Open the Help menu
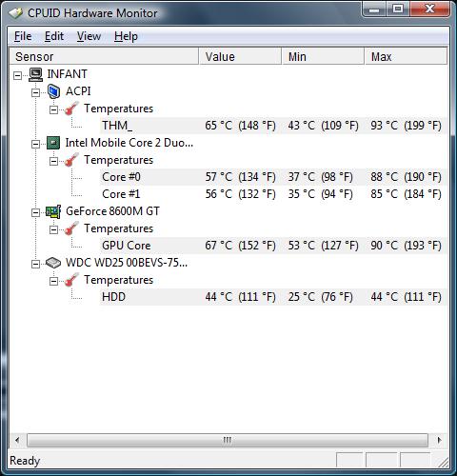The image size is (457, 476). click(126, 36)
